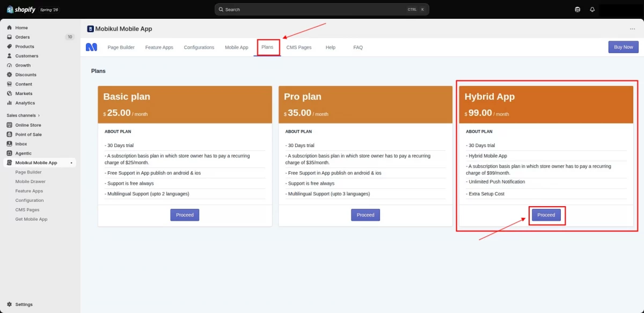The image size is (644, 313).
Task: Click the Discounts icon
Action: coord(10,75)
